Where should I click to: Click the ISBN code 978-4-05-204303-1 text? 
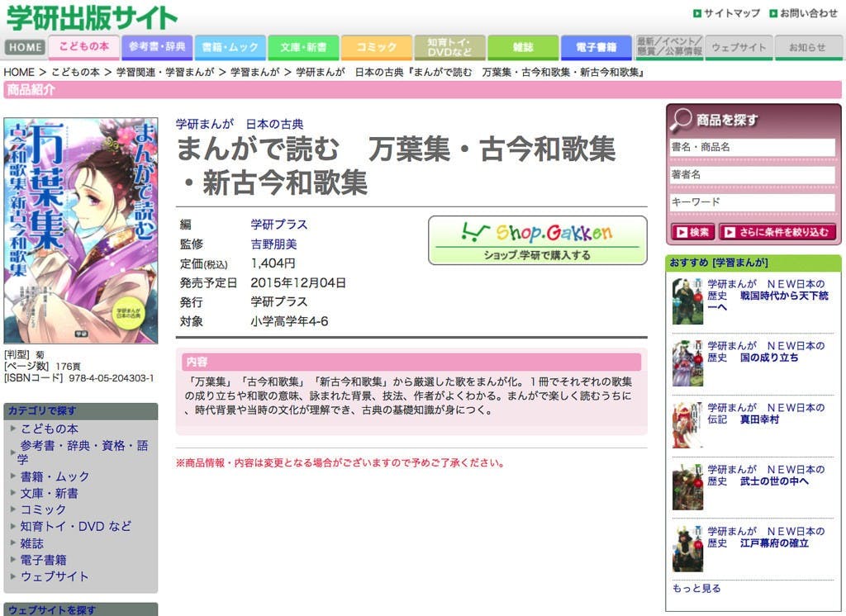coord(112,378)
